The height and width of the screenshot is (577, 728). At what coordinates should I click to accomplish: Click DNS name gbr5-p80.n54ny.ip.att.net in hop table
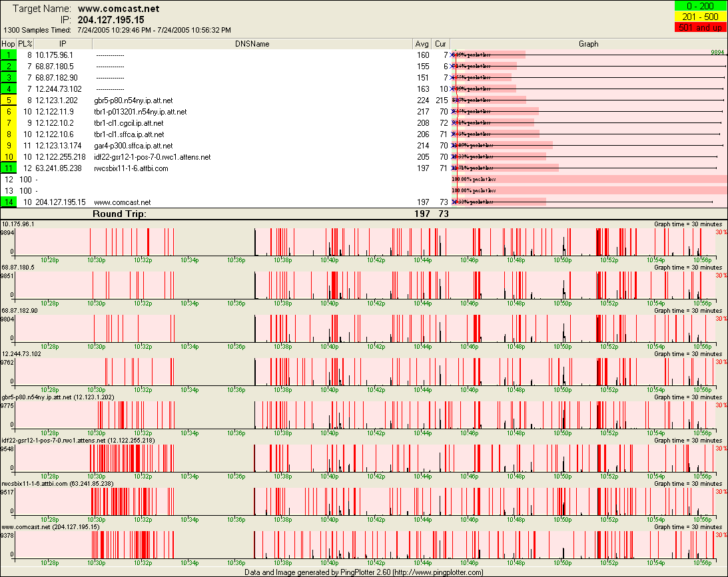pos(133,100)
